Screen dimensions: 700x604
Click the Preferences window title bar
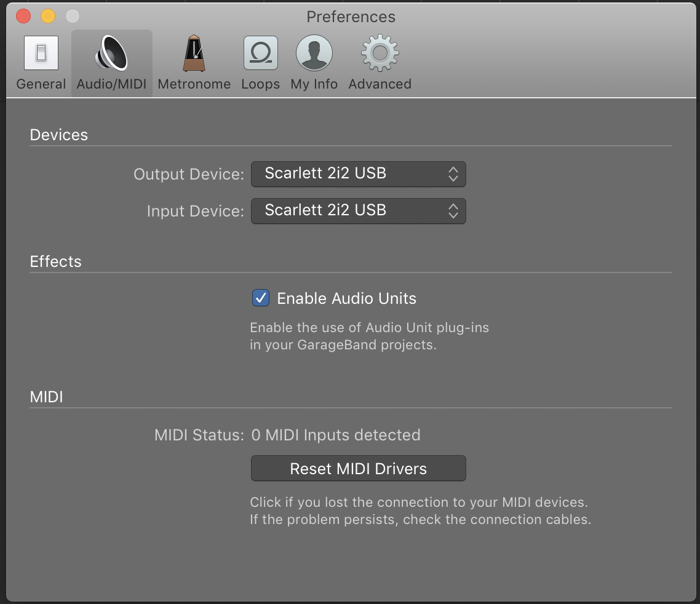pos(351,16)
